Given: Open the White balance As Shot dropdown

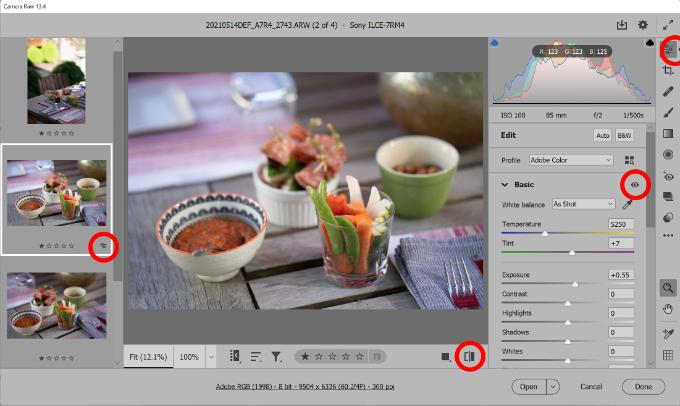Looking at the screenshot, I should pos(583,204).
